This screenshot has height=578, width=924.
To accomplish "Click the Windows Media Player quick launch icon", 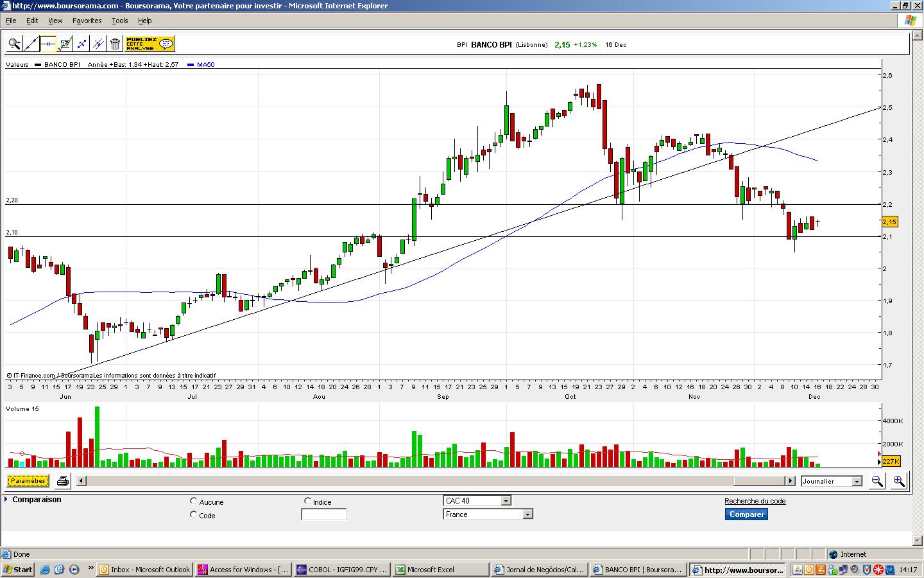I will click(x=74, y=569).
